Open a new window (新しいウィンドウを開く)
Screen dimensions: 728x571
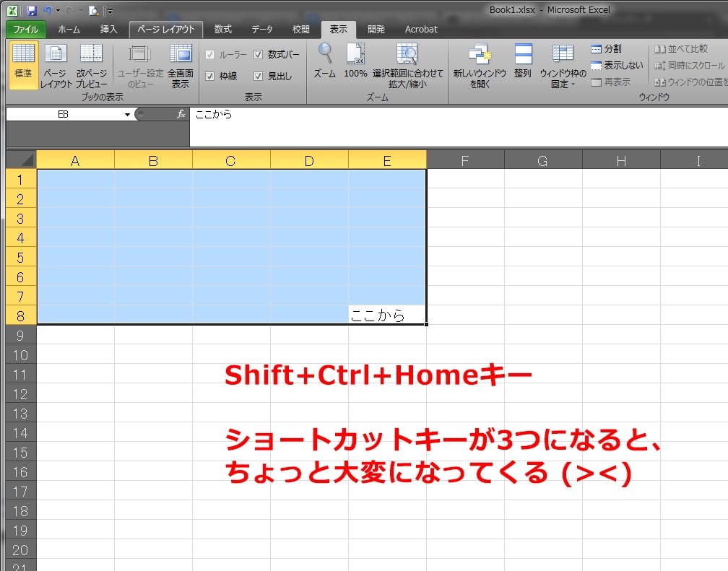[480, 65]
